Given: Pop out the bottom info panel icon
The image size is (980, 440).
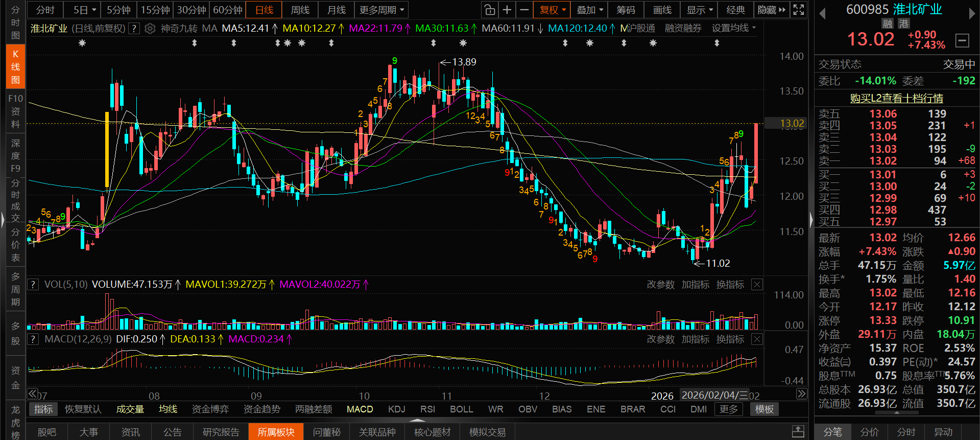Looking at the screenshot, I should [x=798, y=431].
